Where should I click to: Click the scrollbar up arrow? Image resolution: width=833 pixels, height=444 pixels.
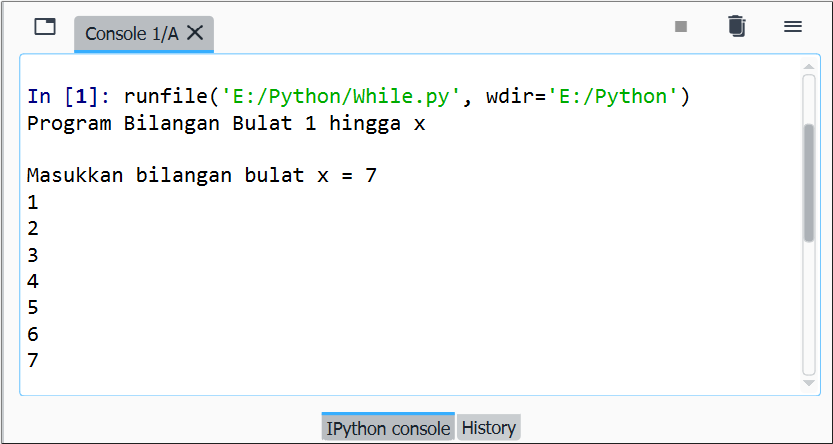tap(809, 66)
